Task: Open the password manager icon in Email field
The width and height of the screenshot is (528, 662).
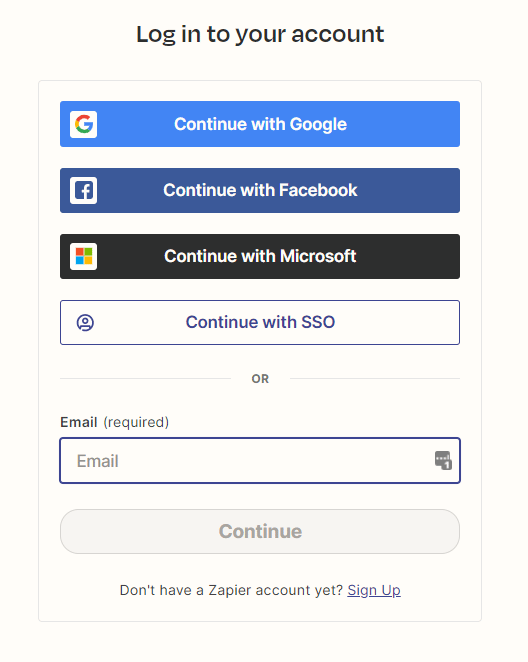Action: click(x=443, y=460)
